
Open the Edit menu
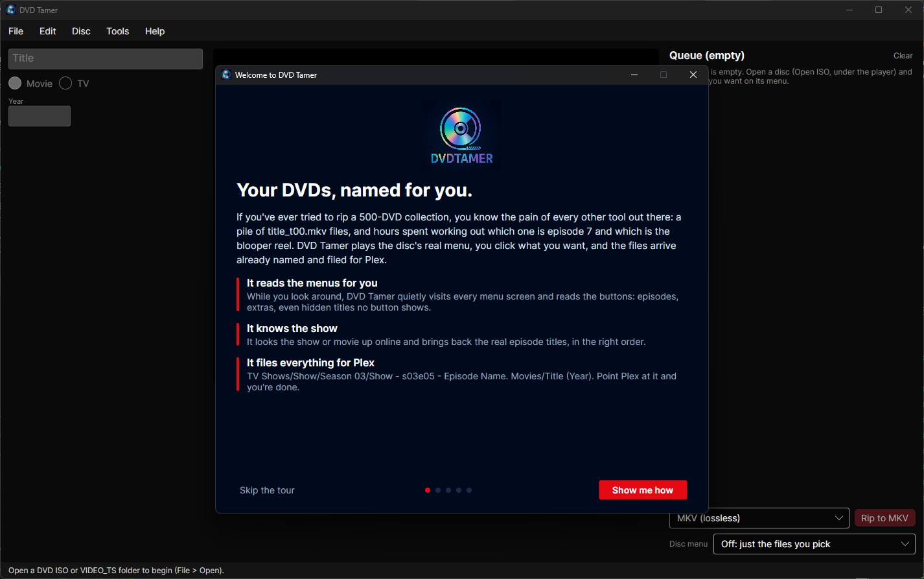pos(48,31)
